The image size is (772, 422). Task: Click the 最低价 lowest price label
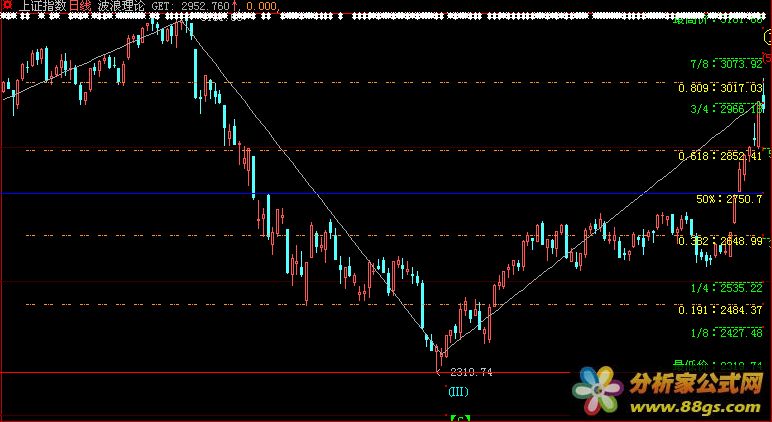tap(717, 365)
